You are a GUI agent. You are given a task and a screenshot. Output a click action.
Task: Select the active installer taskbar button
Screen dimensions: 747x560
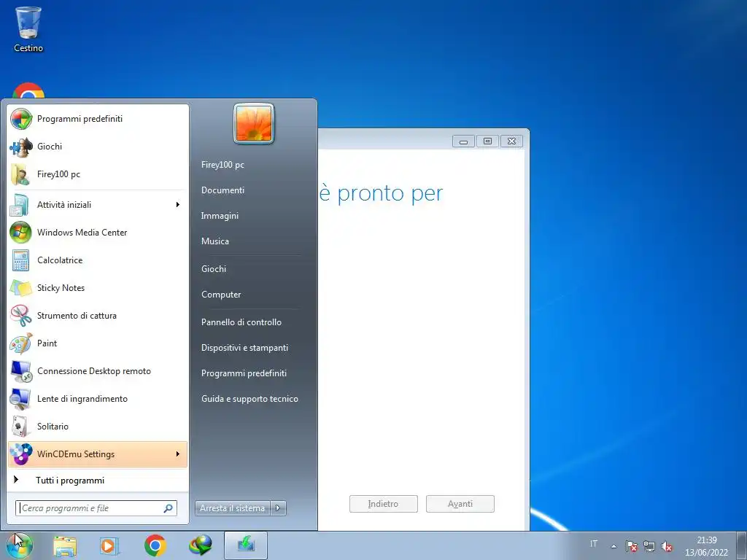[x=246, y=545]
